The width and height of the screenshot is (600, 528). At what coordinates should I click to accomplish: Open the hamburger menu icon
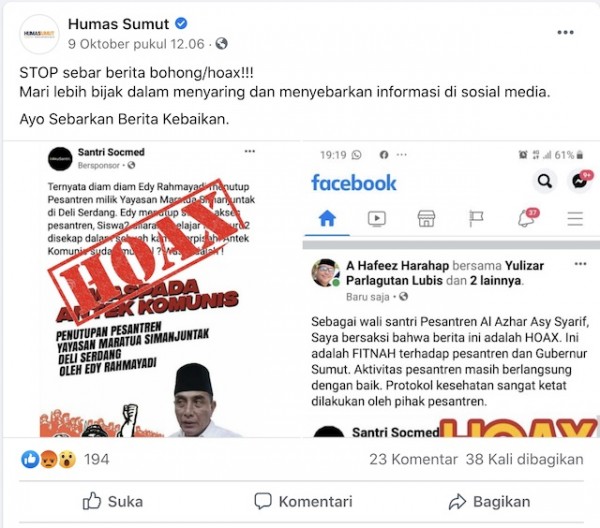pos(575,219)
